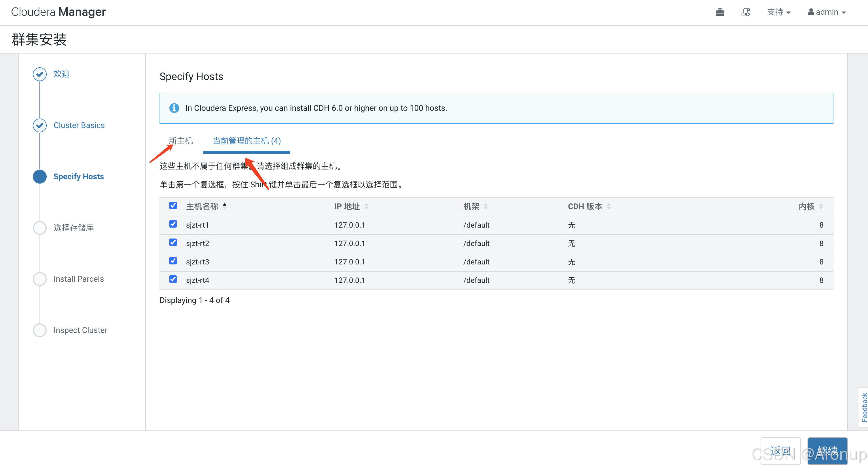Viewport: 868px width, 469px height.
Task: Toggle the select-all hosts checkbox
Action: point(173,206)
